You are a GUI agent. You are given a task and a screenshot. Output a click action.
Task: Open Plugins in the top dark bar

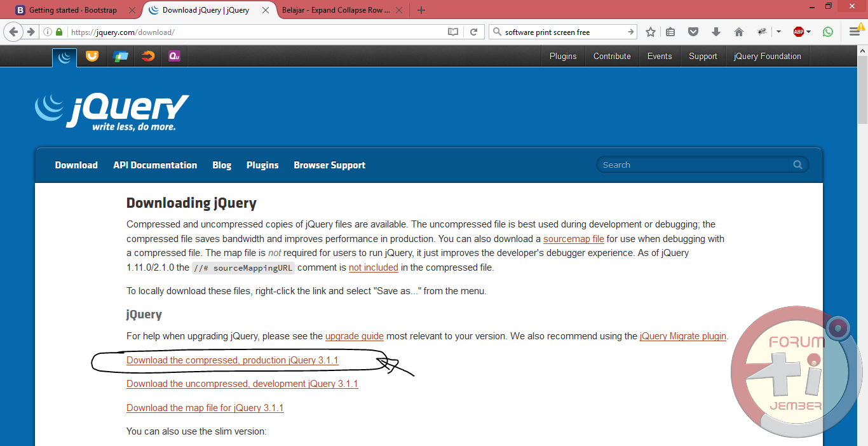point(563,56)
